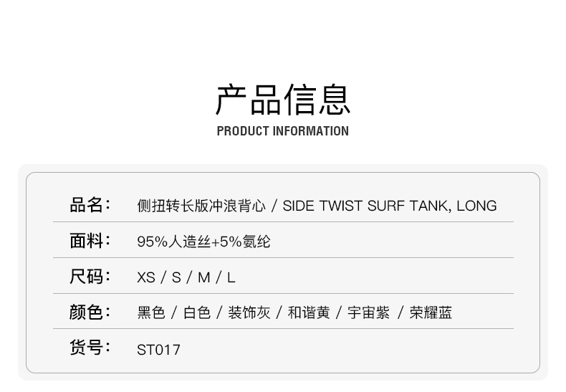
Task: Choose size XS
Action: 146,278
